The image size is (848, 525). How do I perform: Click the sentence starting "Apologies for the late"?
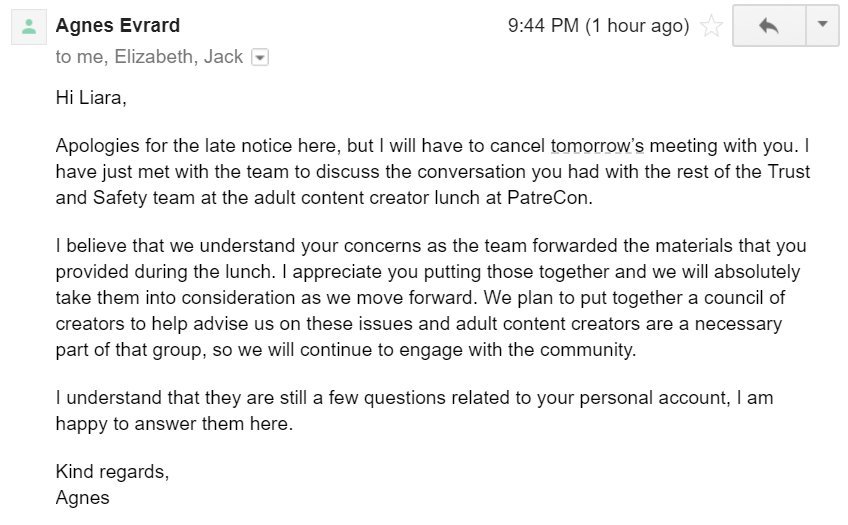[426, 146]
